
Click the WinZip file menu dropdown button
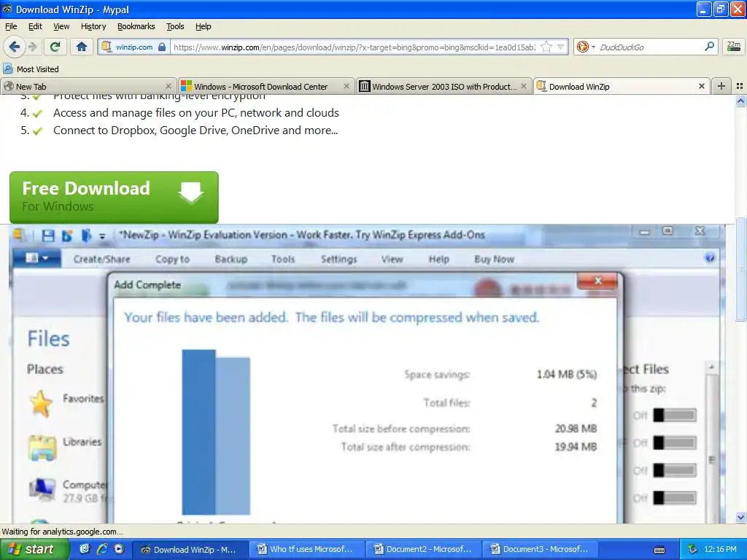click(37, 258)
